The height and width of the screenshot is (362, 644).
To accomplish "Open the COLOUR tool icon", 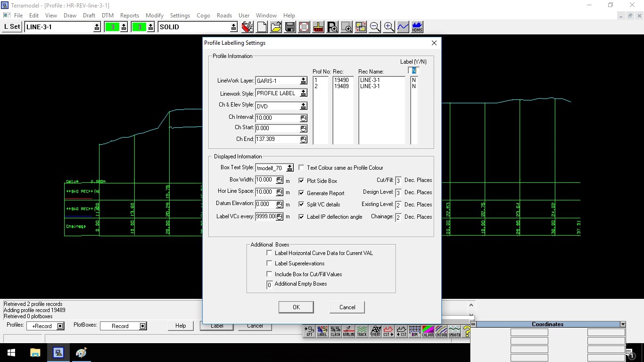I will 428,331.
